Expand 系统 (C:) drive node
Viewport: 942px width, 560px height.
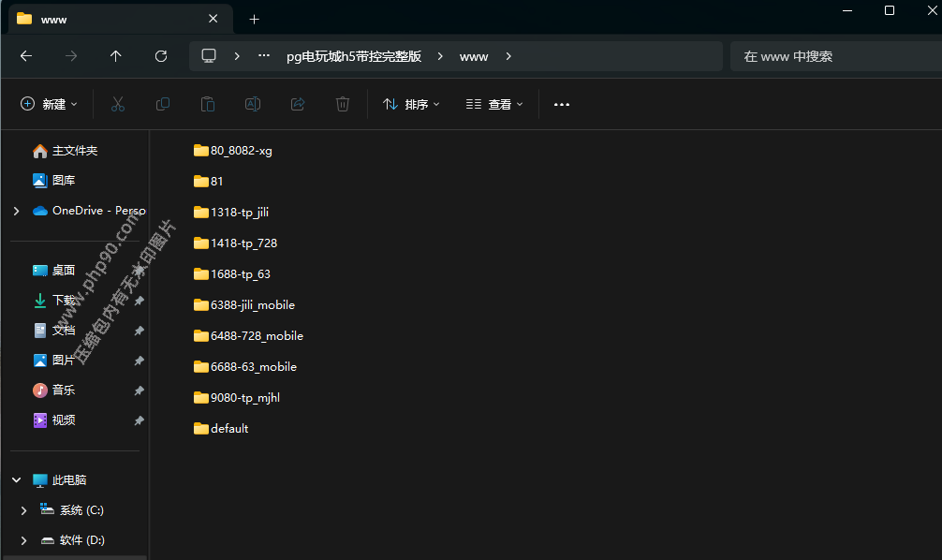pyautogui.click(x=24, y=510)
